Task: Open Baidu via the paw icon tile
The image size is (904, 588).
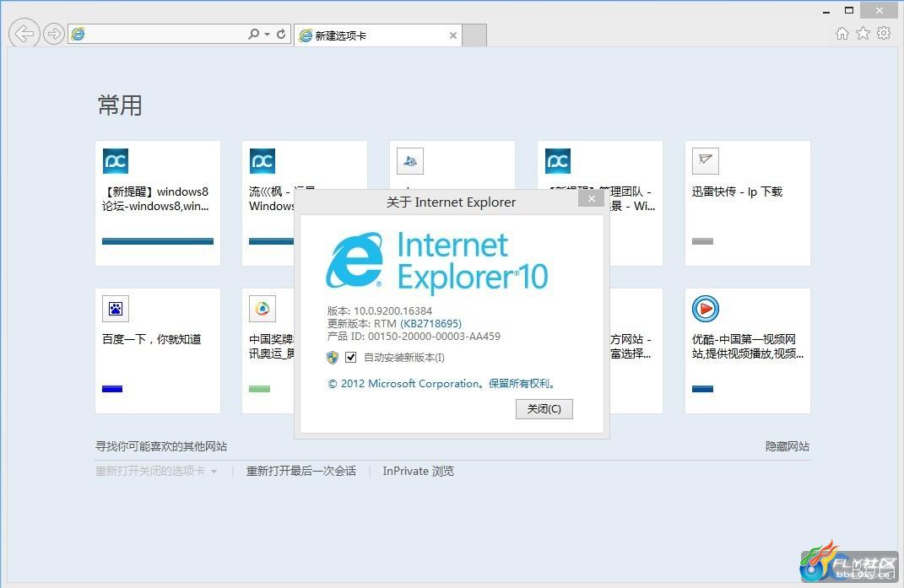Action: [116, 309]
